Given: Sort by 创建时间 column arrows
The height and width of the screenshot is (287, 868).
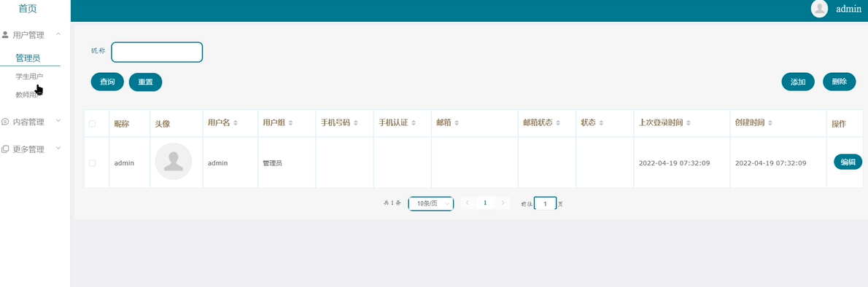Looking at the screenshot, I should [770, 123].
